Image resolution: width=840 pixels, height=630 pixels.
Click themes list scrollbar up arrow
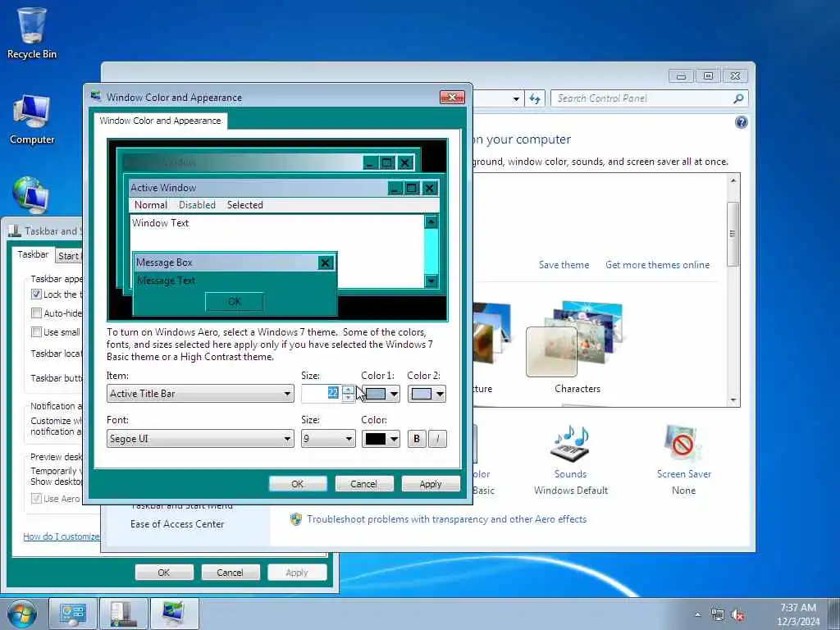click(x=733, y=180)
